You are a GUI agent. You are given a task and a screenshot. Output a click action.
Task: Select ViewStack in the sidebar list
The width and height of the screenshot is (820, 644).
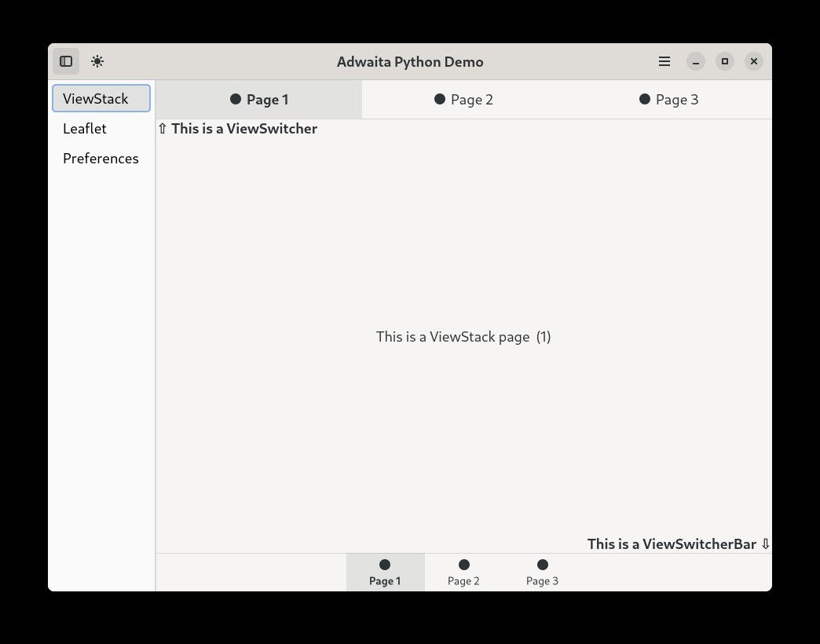click(95, 98)
